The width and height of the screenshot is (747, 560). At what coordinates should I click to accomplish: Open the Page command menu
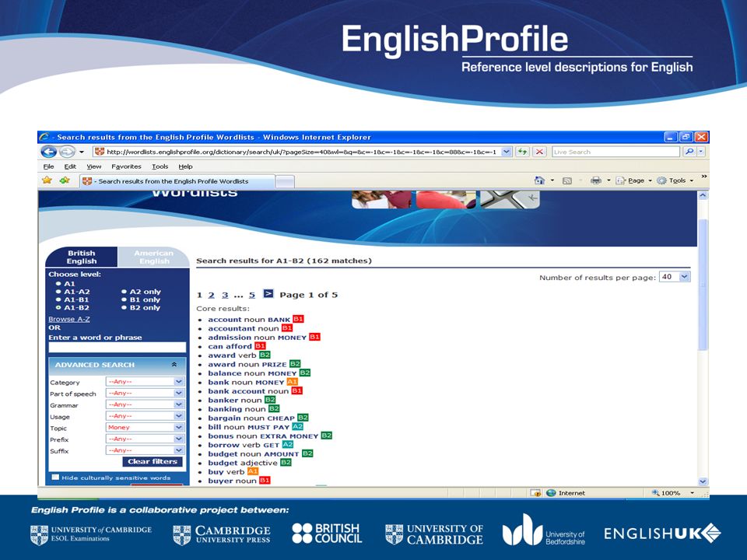point(633,180)
